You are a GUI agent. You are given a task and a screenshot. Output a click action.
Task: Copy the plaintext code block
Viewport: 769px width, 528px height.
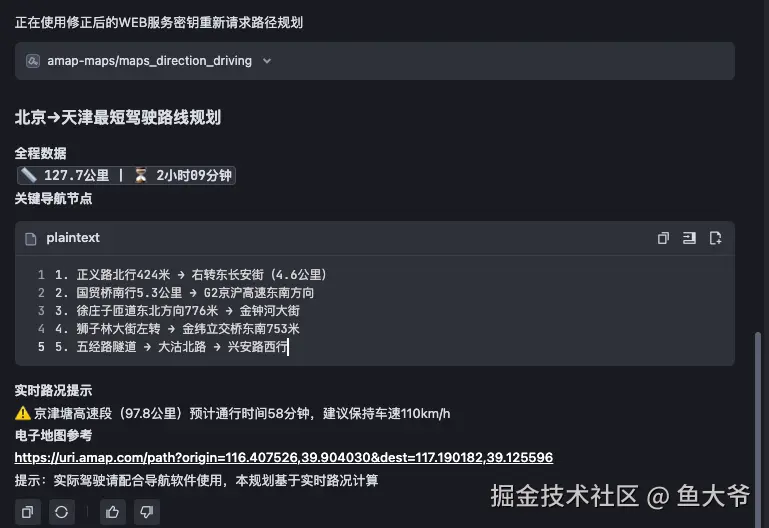(x=663, y=238)
